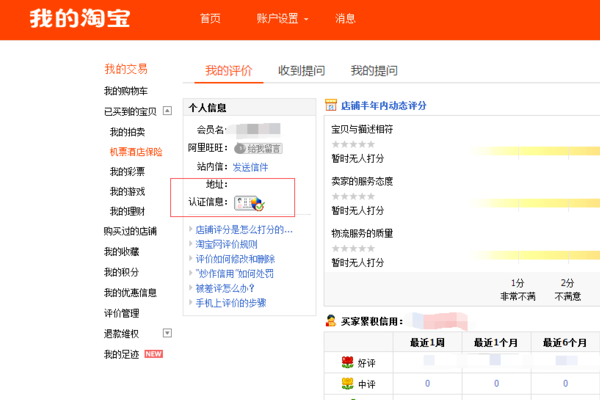This screenshot has width=600, height=400.
Task: Go to 我的拍卖
Action: click(x=127, y=132)
